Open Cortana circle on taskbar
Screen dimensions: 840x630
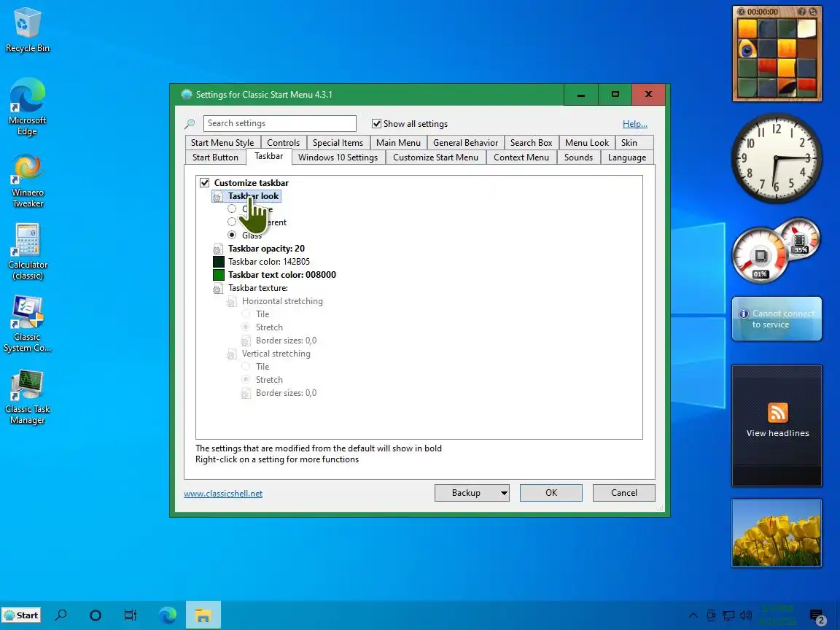(96, 615)
